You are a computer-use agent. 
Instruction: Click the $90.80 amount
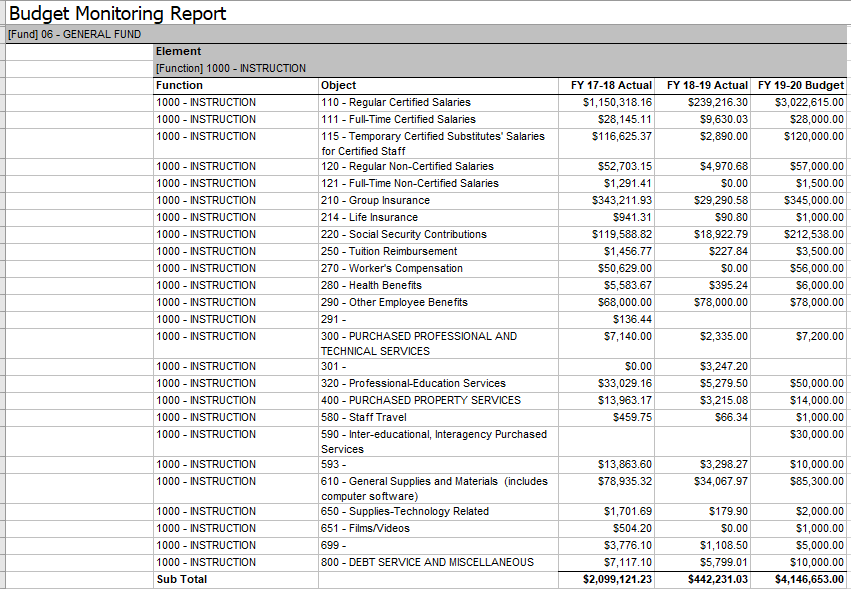click(x=731, y=218)
